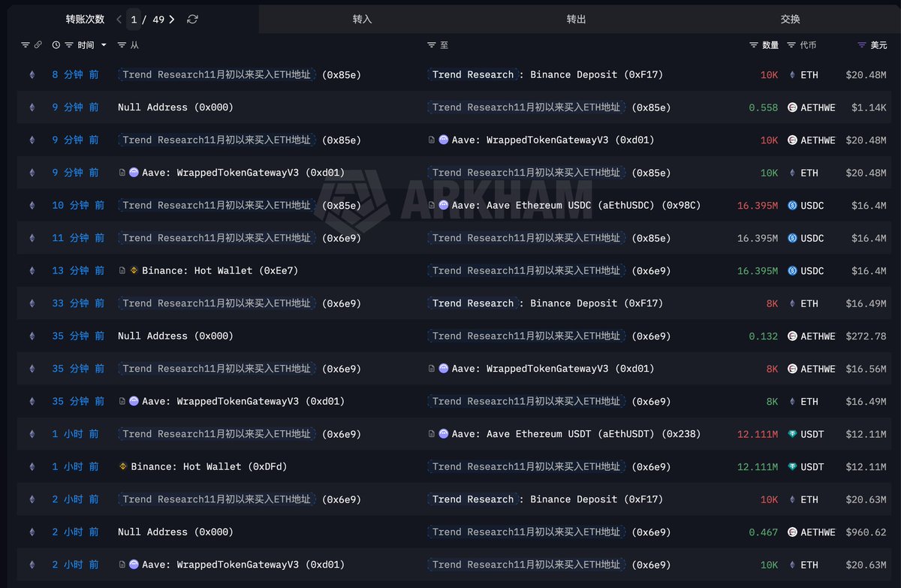Click AETHWE token icon in $960.62 row
Viewport: 901px width, 588px height.
(x=792, y=532)
